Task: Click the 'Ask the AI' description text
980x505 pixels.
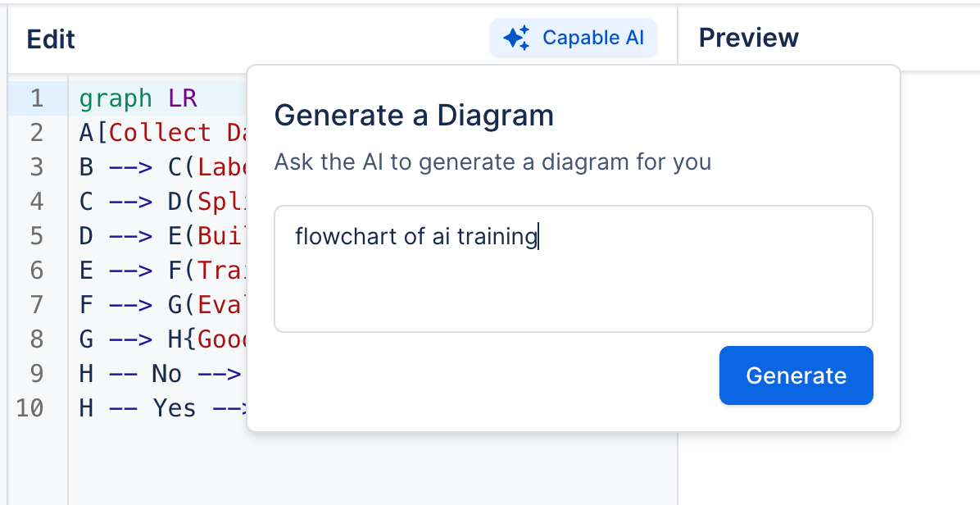Action: click(492, 162)
